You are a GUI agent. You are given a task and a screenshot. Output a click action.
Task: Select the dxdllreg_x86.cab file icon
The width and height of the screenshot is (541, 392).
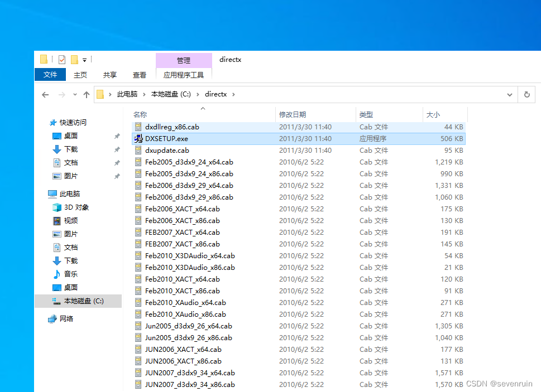click(138, 127)
